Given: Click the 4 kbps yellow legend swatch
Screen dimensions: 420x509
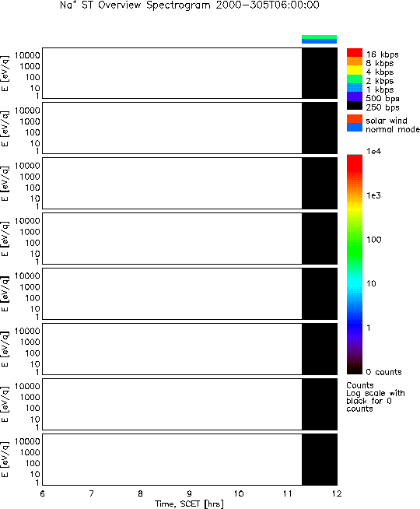Looking at the screenshot, I should point(355,70).
